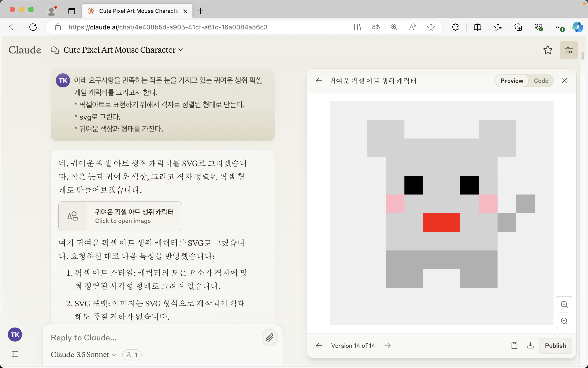Click the Claude logo

click(x=25, y=50)
